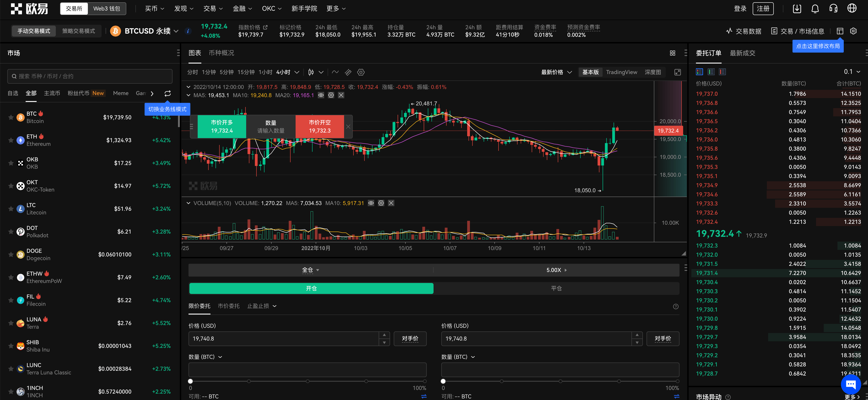Viewport: 868px width, 400px height.
Task: Switch to strategy trading mode
Action: click(78, 31)
